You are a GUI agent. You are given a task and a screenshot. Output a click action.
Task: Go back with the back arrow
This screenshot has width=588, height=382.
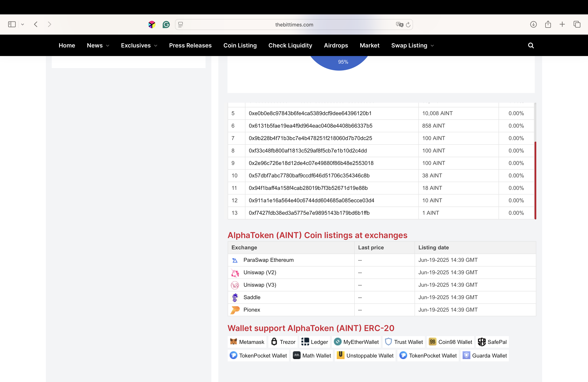coord(36,24)
